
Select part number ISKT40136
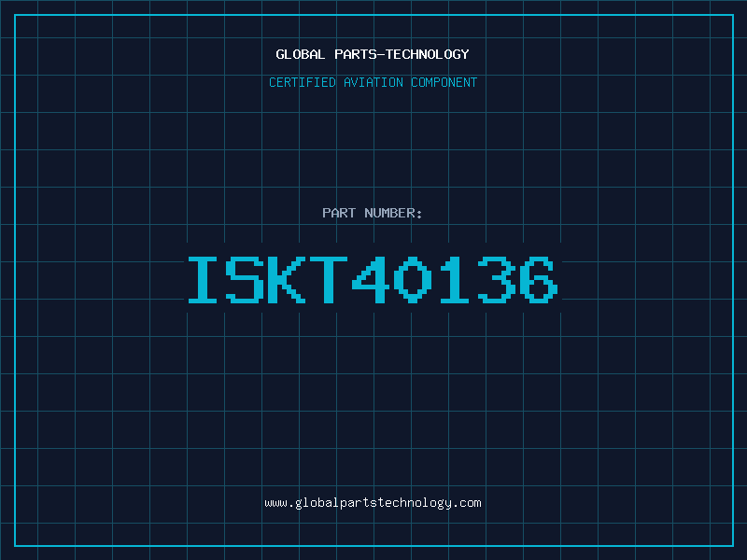pyautogui.click(x=373, y=279)
